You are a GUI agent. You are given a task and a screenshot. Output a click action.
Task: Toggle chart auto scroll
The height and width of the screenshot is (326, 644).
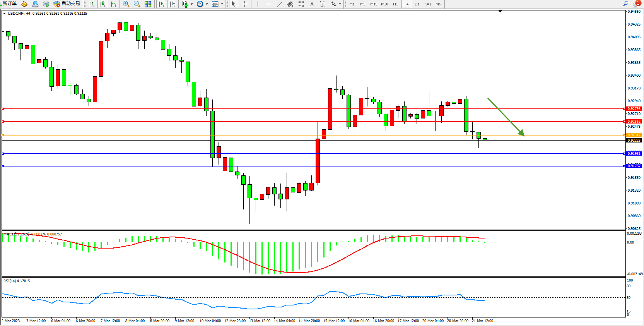pyautogui.click(x=161, y=4)
